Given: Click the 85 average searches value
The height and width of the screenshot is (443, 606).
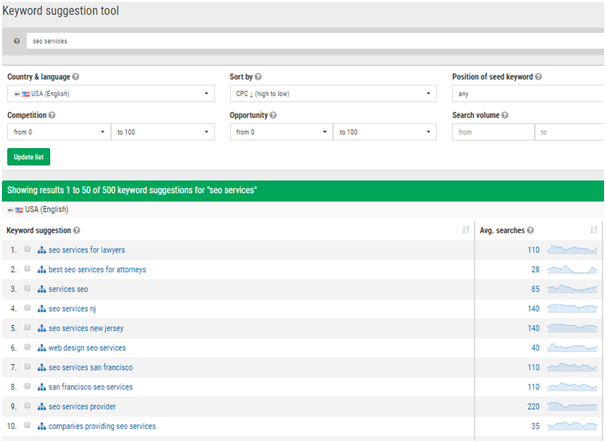Looking at the screenshot, I should (x=535, y=289).
